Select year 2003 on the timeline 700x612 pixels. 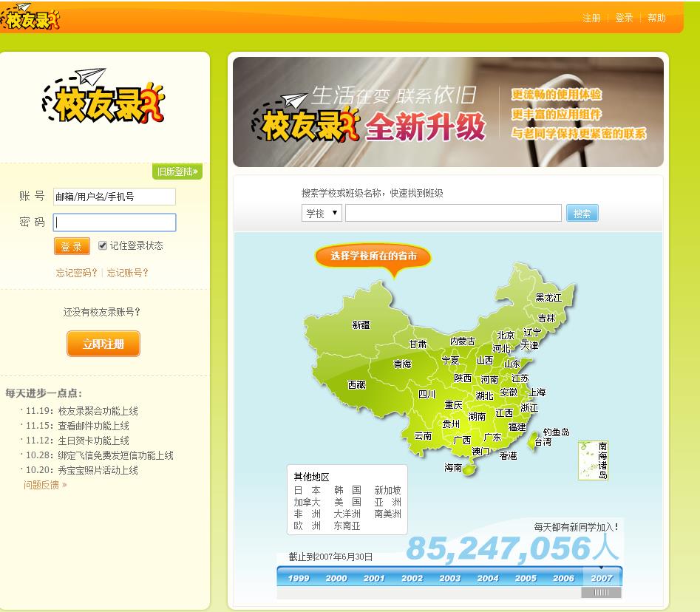pos(449,578)
